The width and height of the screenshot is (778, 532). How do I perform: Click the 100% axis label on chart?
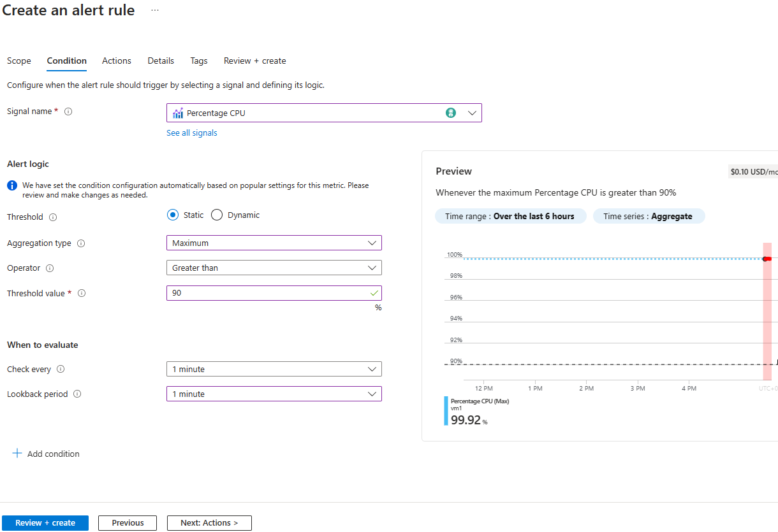[455, 255]
